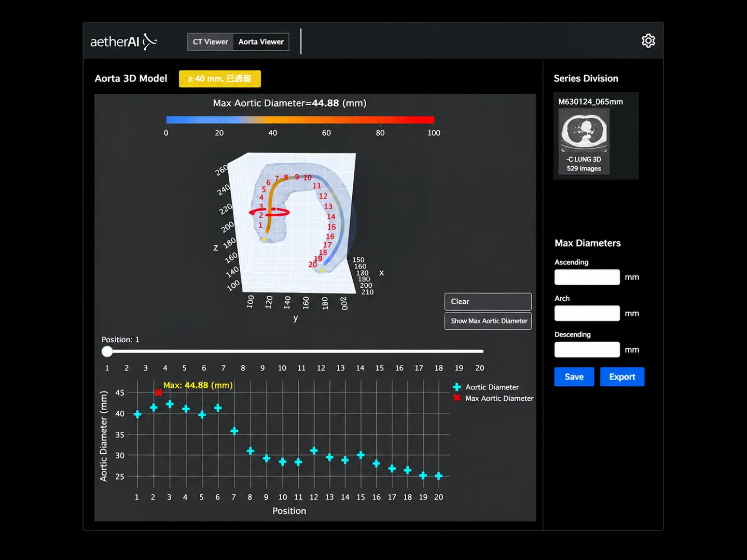Open the settings gear icon
The height and width of the screenshot is (560, 747).
point(648,41)
